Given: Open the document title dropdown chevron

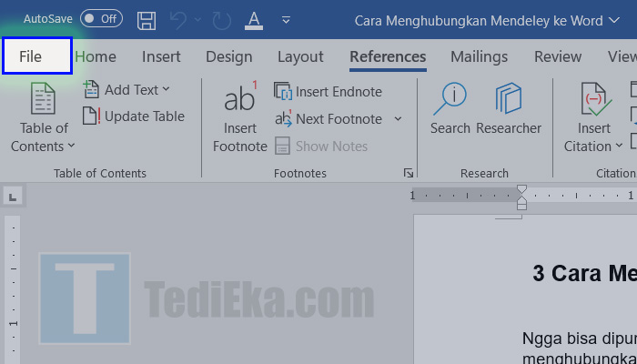Looking at the screenshot, I should (x=614, y=20).
